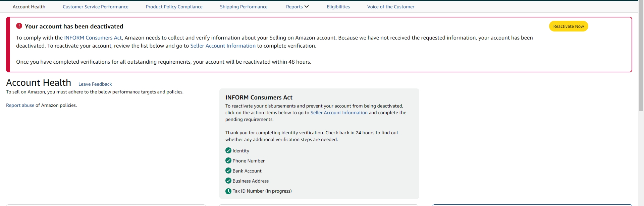Viewport: 644px width, 206px height.
Task: Open Voice of the Customer tab
Action: pyautogui.click(x=391, y=7)
